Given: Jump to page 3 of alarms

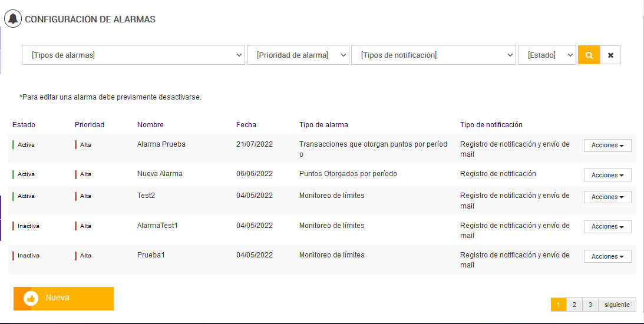Looking at the screenshot, I should pos(590,305).
